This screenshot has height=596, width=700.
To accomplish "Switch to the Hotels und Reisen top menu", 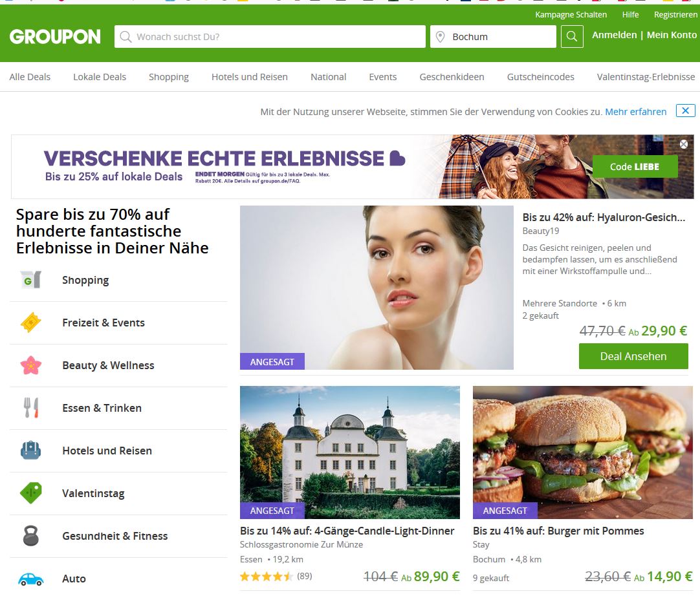I will (x=250, y=77).
